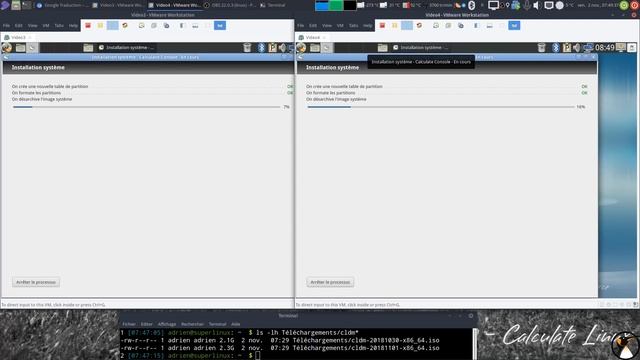Open VM menu in Video4 VMware window
Viewport: 640px width, 360px height.
(340, 26)
